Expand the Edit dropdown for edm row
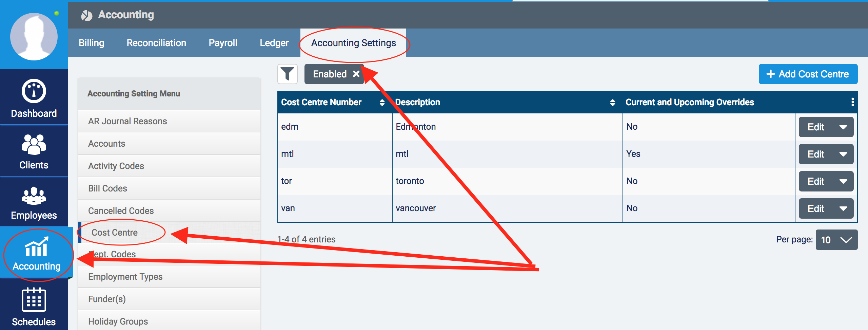 [x=843, y=127]
